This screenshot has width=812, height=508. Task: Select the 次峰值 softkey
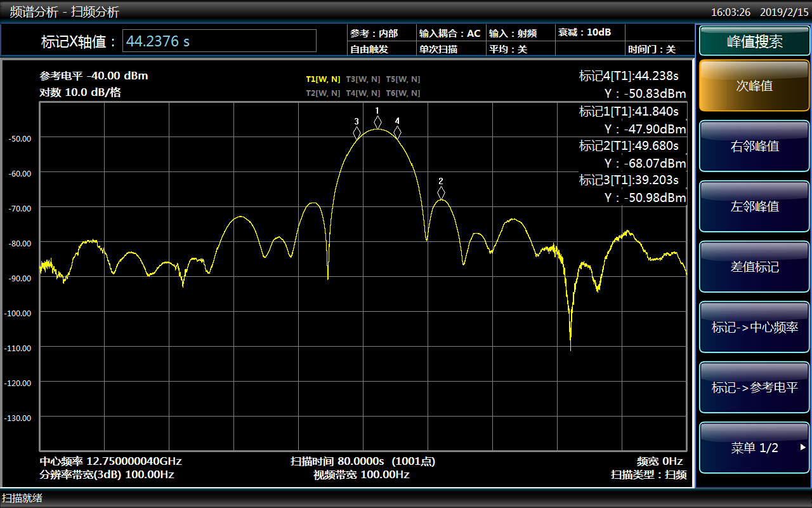754,86
